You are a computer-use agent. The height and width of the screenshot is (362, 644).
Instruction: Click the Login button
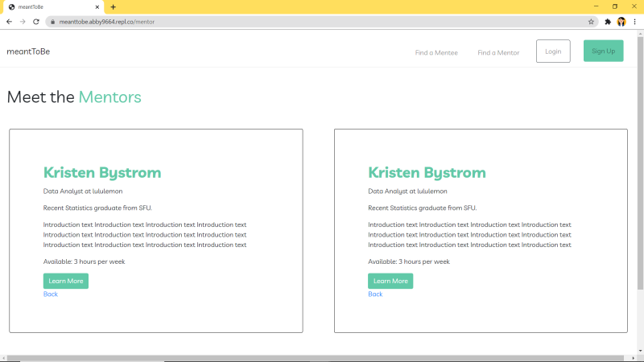pyautogui.click(x=553, y=51)
